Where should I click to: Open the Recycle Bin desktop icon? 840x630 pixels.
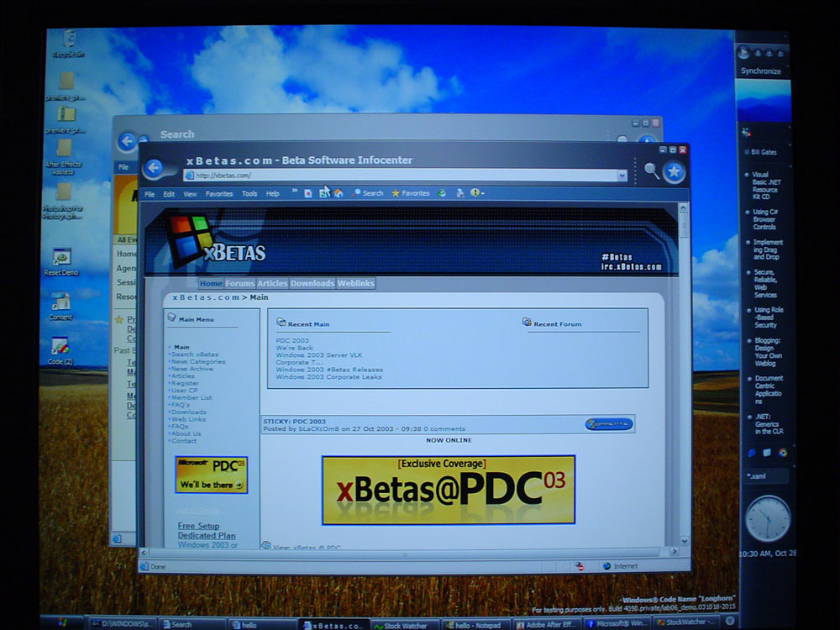tap(69, 44)
